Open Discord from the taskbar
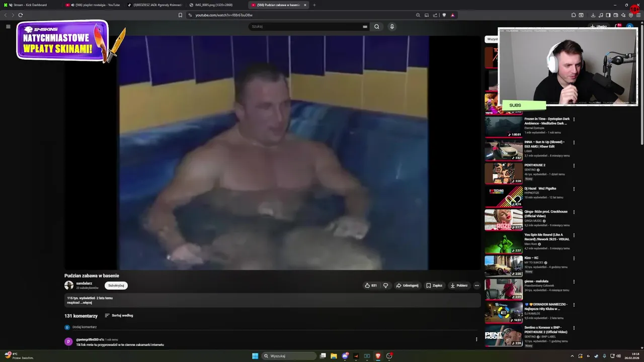This screenshot has width=644, height=362. [x=345, y=356]
